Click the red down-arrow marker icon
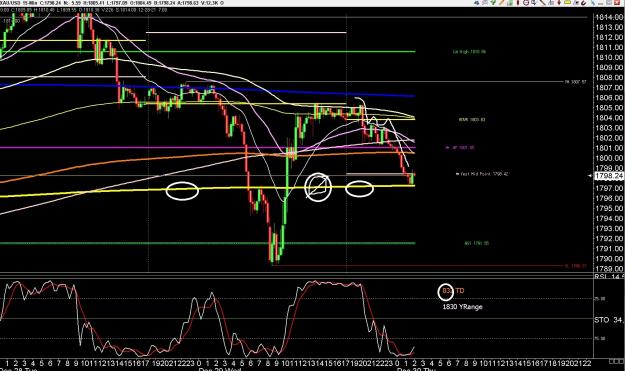This screenshot has width=625, height=371. 559,2
